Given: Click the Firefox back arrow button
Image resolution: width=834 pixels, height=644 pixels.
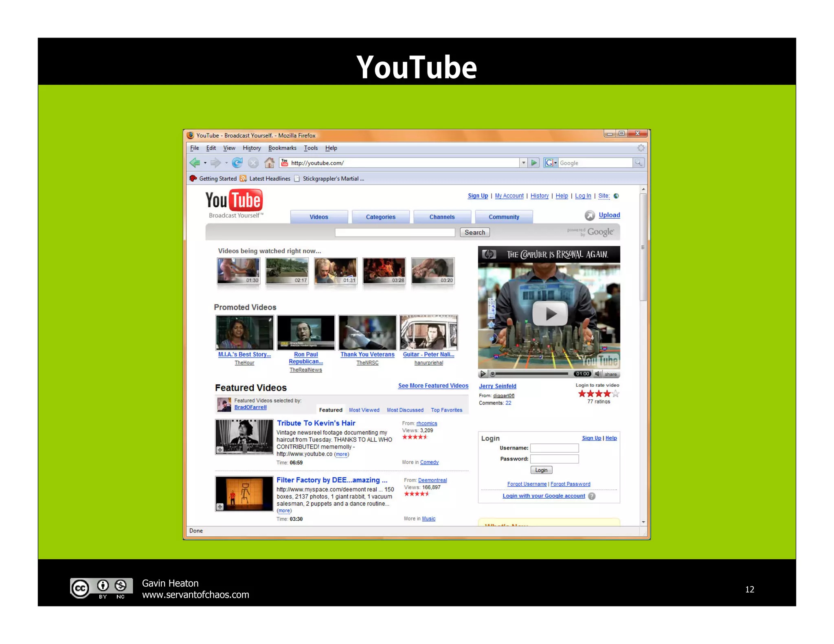Looking at the screenshot, I should point(195,163).
